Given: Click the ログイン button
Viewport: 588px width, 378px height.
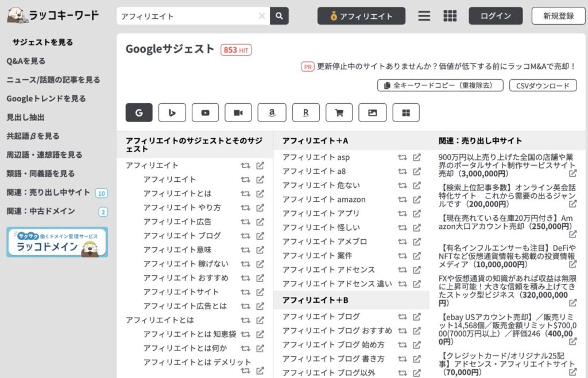Looking at the screenshot, I should point(496,15).
